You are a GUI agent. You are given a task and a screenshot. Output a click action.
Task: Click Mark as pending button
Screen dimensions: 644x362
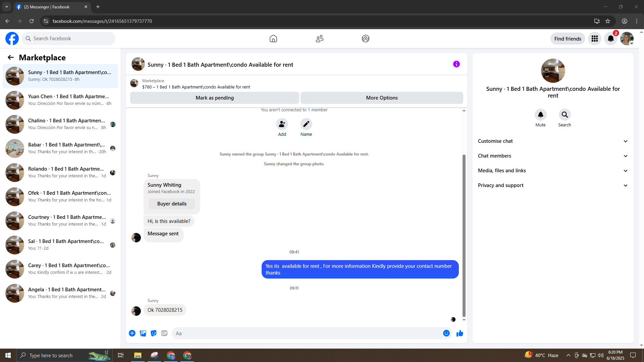coord(215,98)
